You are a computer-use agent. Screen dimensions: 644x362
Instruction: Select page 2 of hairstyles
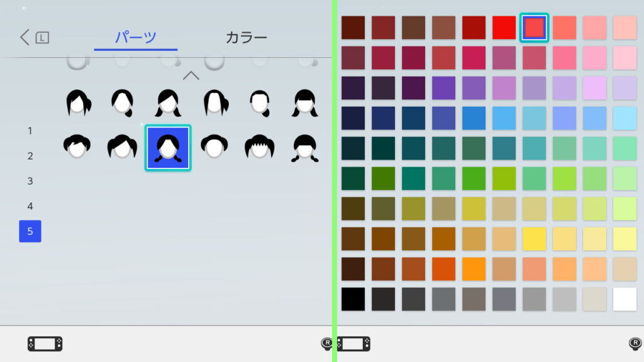[30, 156]
